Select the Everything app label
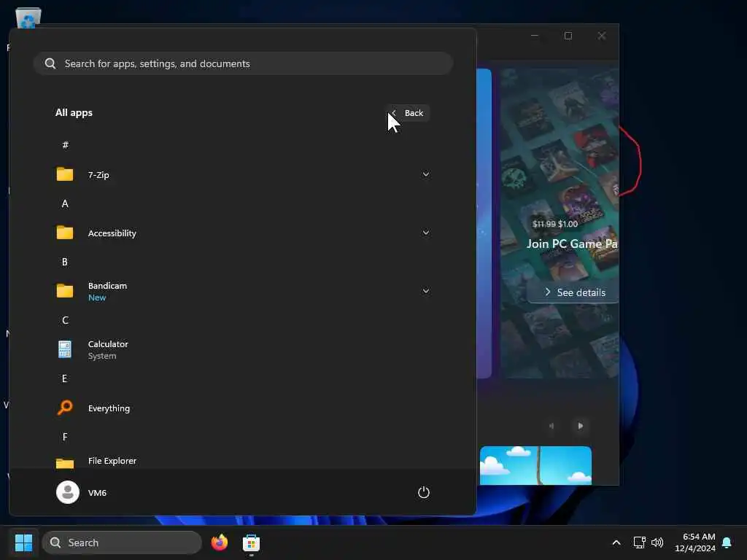 point(109,408)
